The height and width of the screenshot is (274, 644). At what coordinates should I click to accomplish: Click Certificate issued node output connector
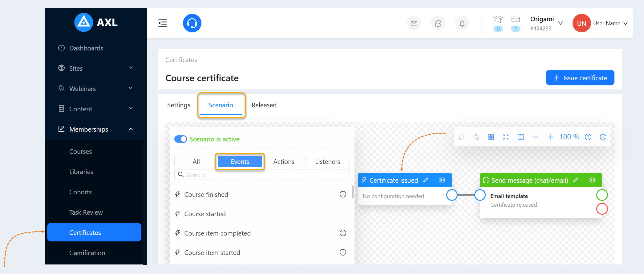[452, 195]
